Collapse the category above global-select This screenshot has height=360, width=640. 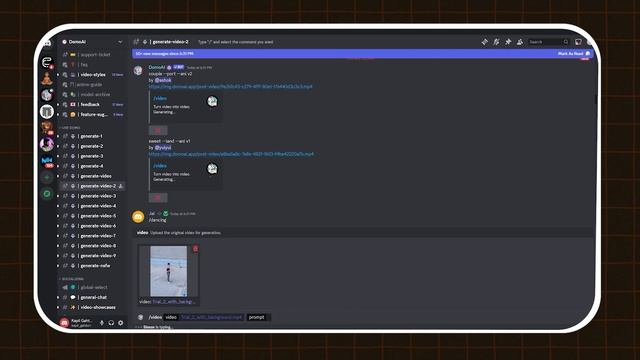click(72, 279)
